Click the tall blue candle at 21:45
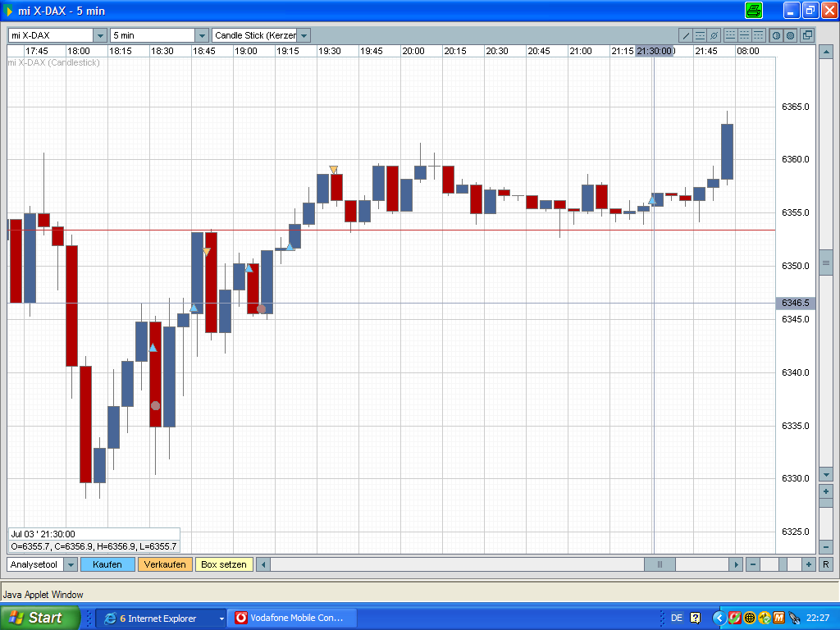The width and height of the screenshot is (840, 630). [x=727, y=152]
